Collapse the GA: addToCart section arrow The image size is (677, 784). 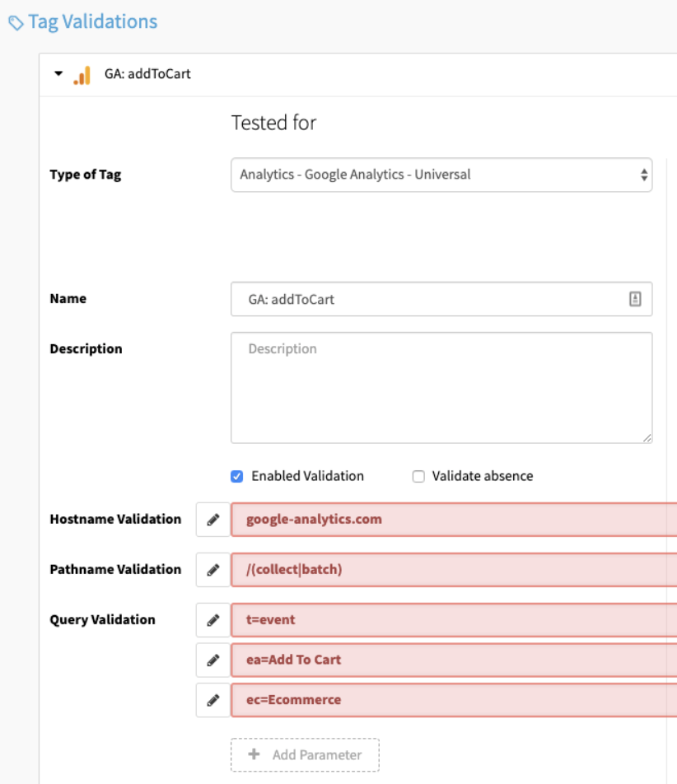click(x=58, y=74)
